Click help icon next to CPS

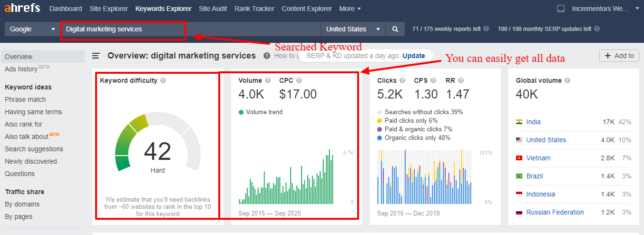coord(434,80)
